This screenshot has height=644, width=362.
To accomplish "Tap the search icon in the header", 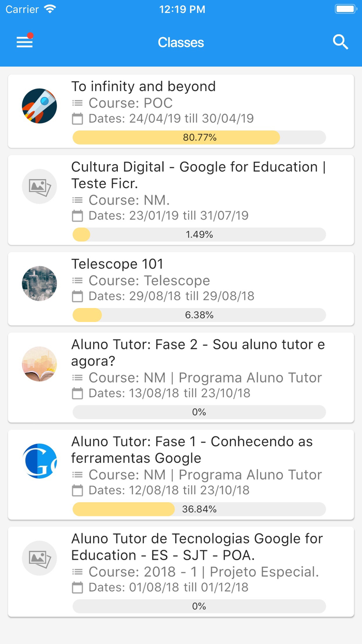I will (x=341, y=42).
